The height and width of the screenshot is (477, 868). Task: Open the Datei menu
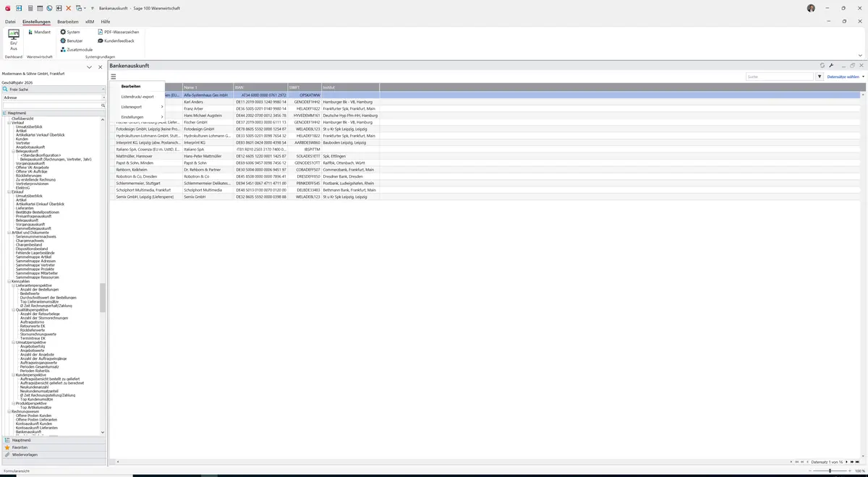(10, 22)
